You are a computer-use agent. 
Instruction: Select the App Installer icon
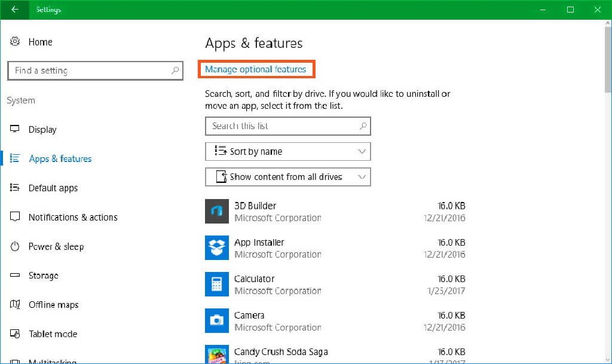217,248
